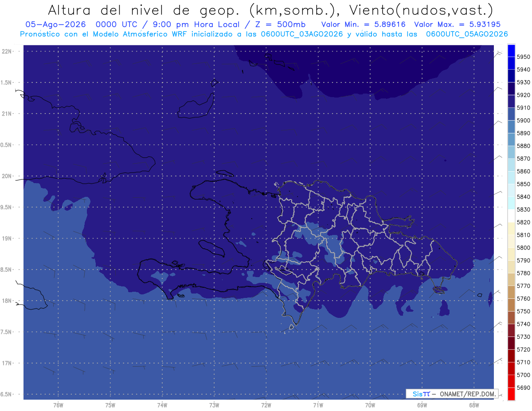
Task: Pick the legend swatch between 5910 and 5920
Action: [511, 101]
